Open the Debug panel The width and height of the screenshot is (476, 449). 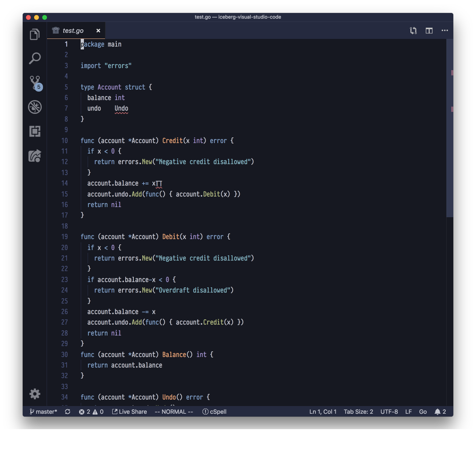(34, 107)
